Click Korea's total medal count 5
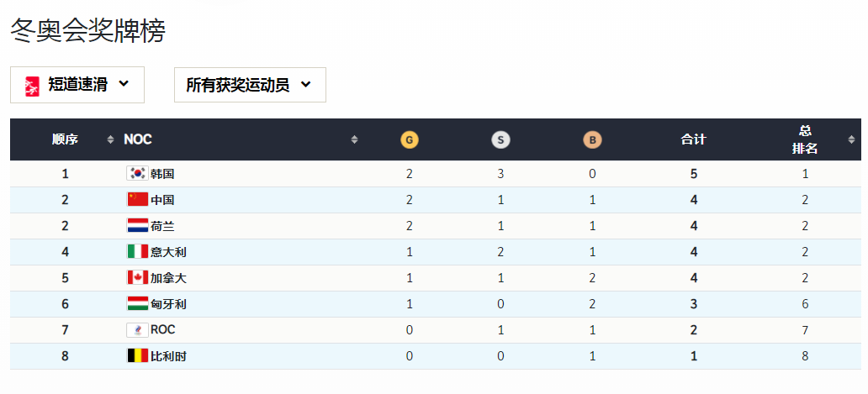 (694, 174)
